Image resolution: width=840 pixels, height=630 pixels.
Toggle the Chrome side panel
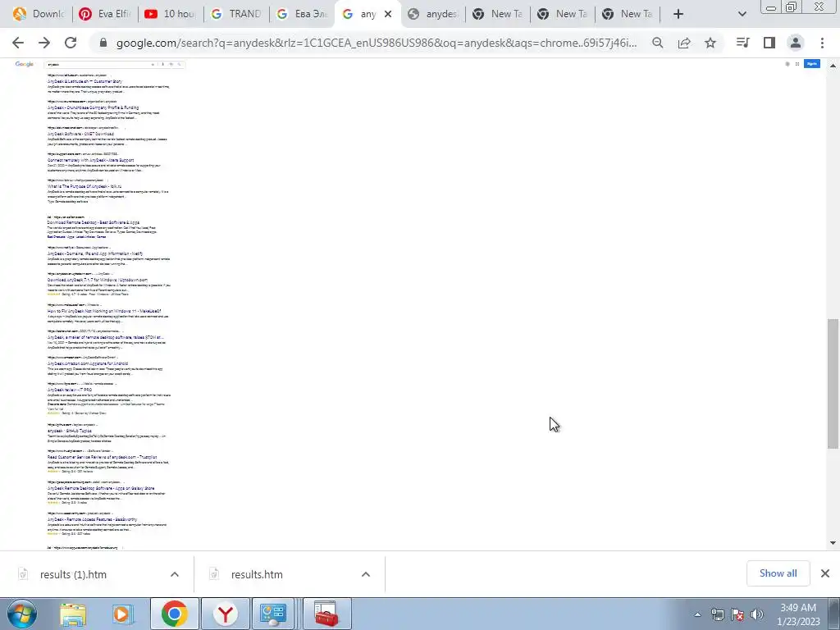(x=769, y=43)
